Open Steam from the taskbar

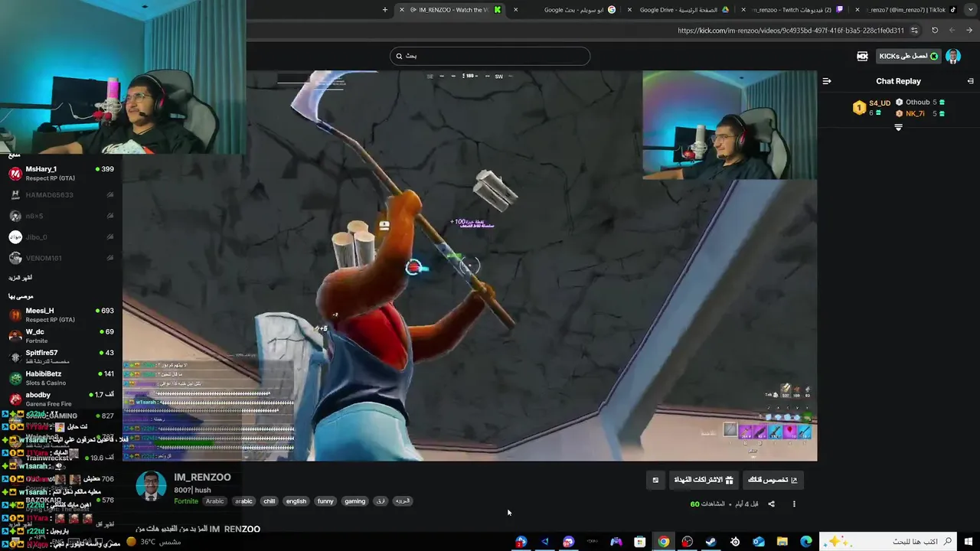coord(711,542)
